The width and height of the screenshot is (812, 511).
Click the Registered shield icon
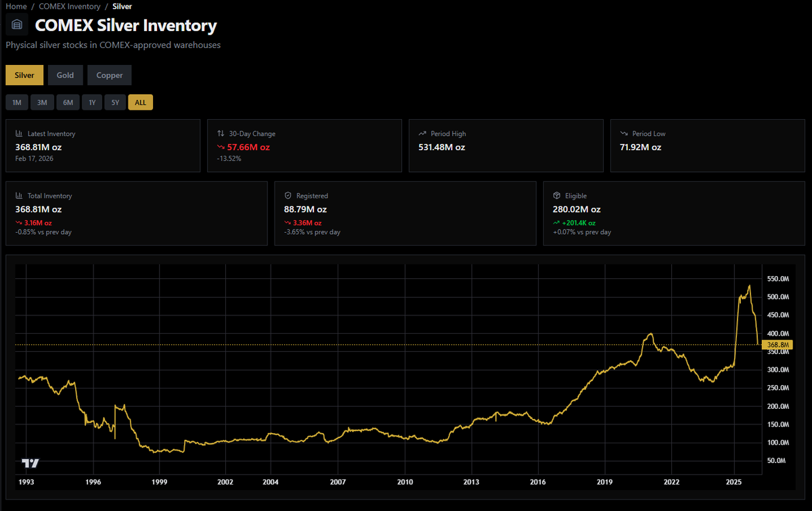[286, 196]
